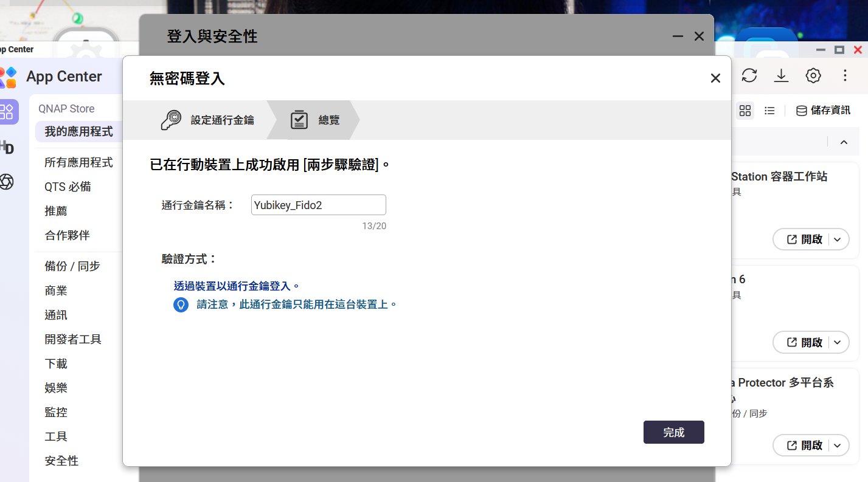Open the three-dot more options menu
Viewport: 868px width, 482px height.
[x=845, y=75]
